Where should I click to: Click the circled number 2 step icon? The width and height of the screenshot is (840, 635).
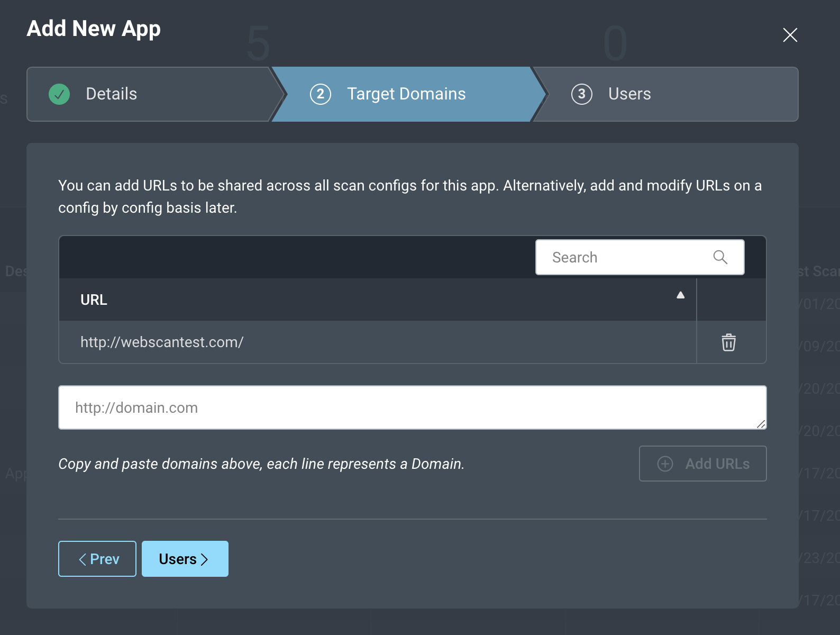320,94
